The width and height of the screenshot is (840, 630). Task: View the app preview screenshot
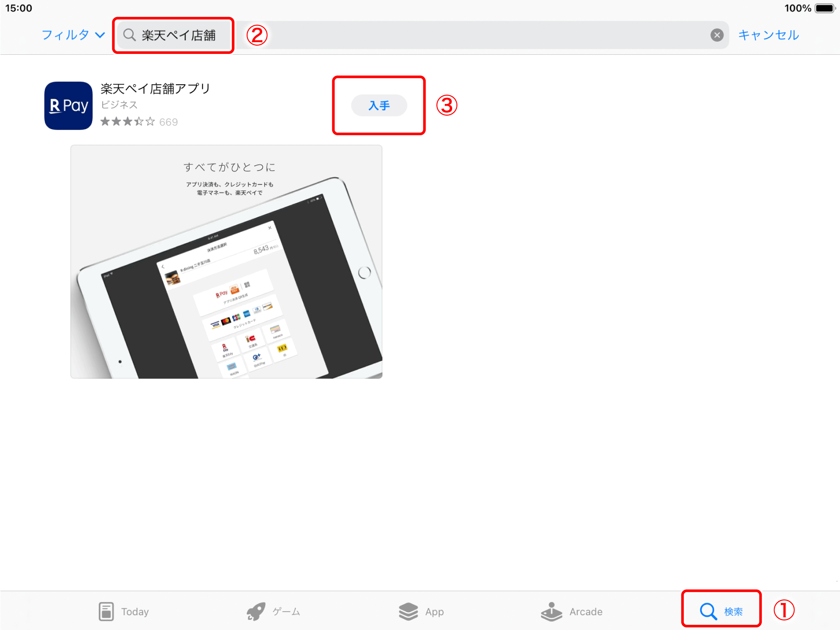[x=227, y=262]
